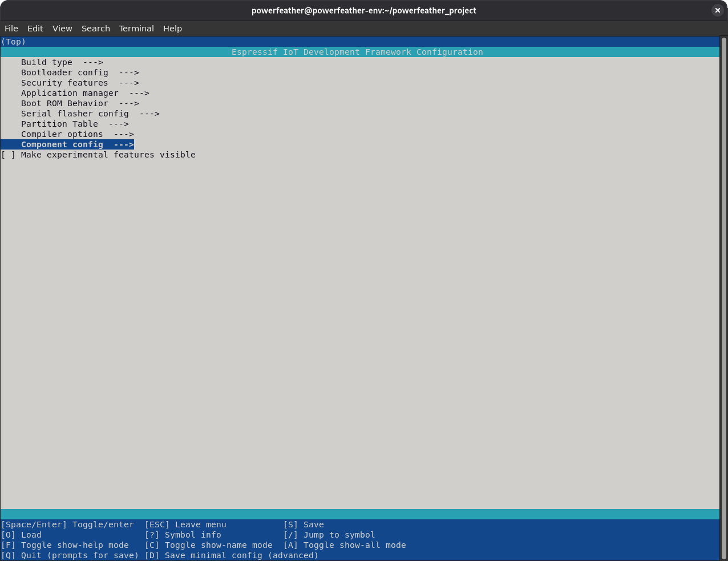The width and height of the screenshot is (728, 561).
Task: Click the [Space/Enter] Toggle/enter hint
Action: tap(67, 524)
